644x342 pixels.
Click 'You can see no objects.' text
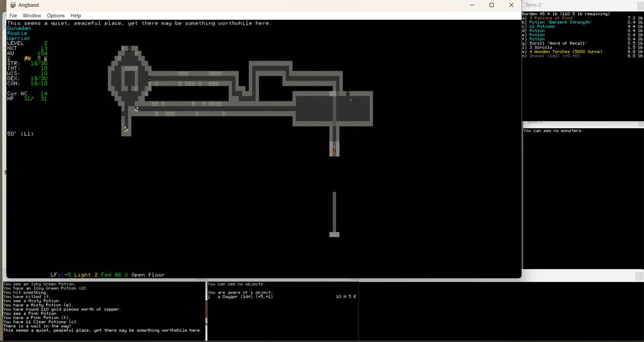pyautogui.click(x=236, y=284)
